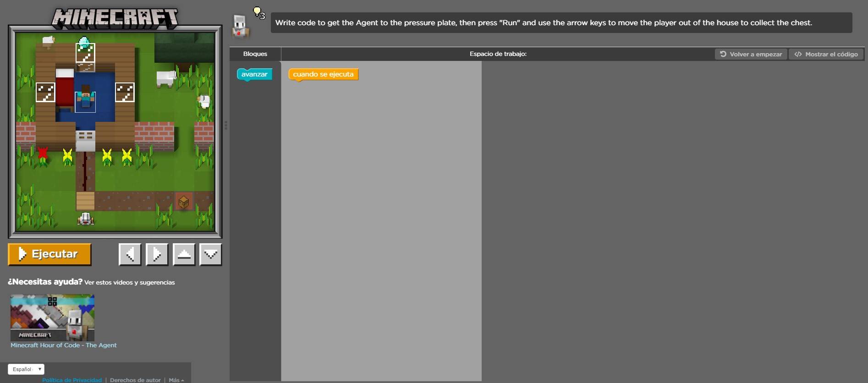Click the lightbulb hints icon
Viewport: 868px width, 383px height.
[259, 13]
